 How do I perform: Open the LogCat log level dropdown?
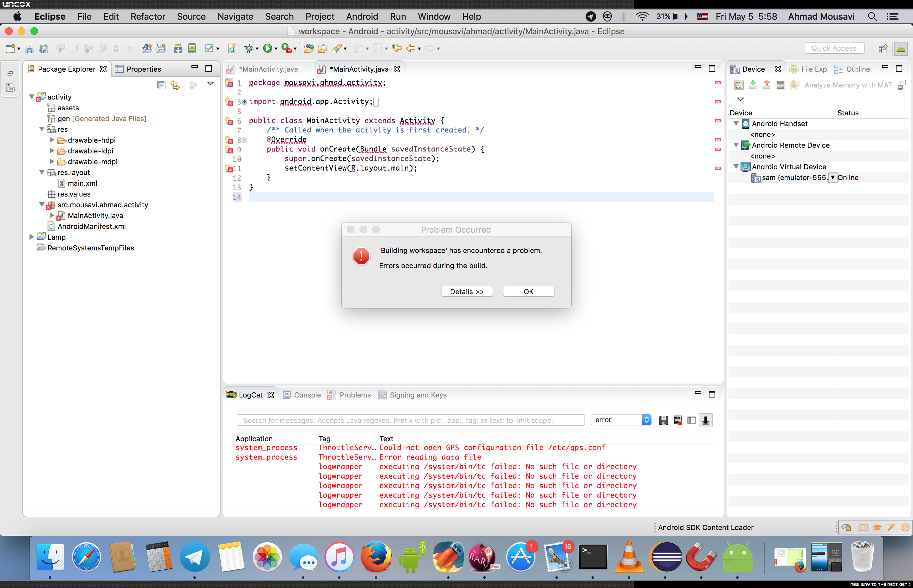[x=621, y=420]
